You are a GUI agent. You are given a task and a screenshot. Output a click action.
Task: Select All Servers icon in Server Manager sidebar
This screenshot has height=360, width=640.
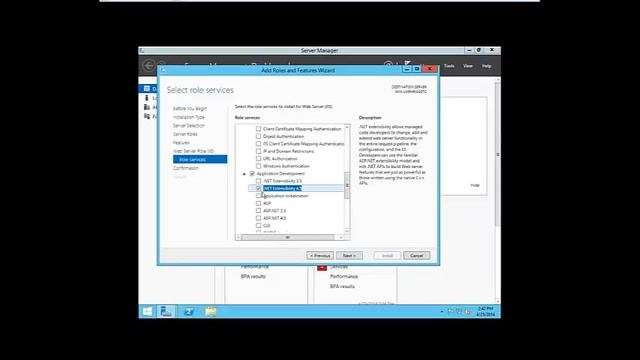click(147, 107)
